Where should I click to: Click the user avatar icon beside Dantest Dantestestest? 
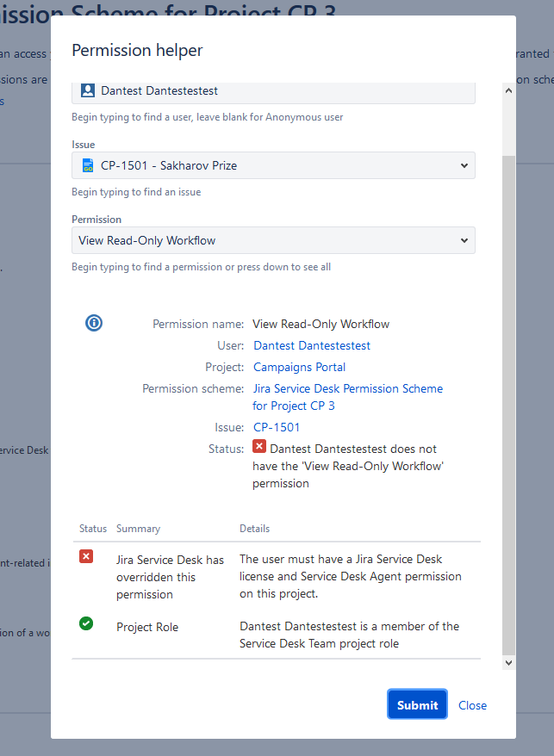88,90
